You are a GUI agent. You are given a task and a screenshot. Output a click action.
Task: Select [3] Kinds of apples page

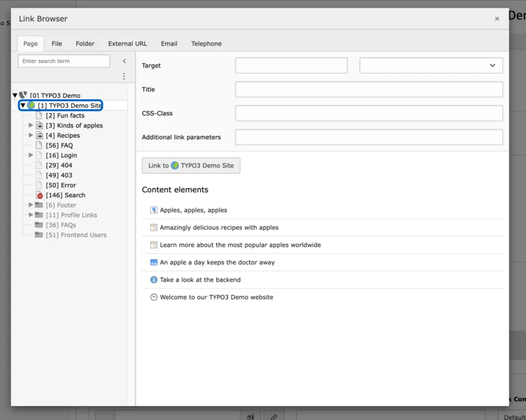[x=74, y=125]
